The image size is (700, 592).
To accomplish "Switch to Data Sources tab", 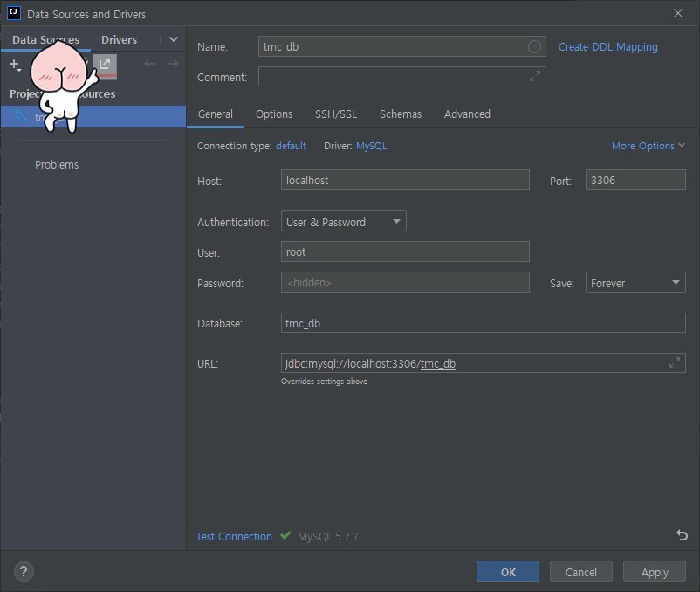I will point(45,40).
